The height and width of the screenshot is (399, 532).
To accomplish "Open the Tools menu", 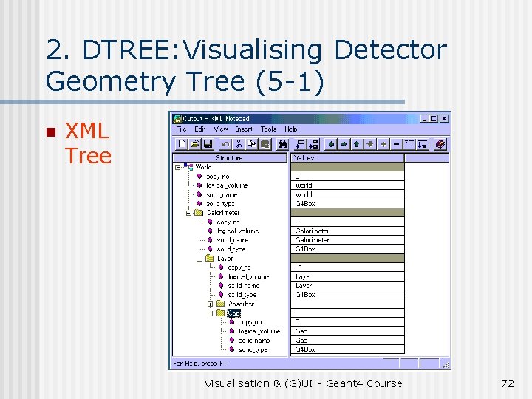I will point(269,129).
